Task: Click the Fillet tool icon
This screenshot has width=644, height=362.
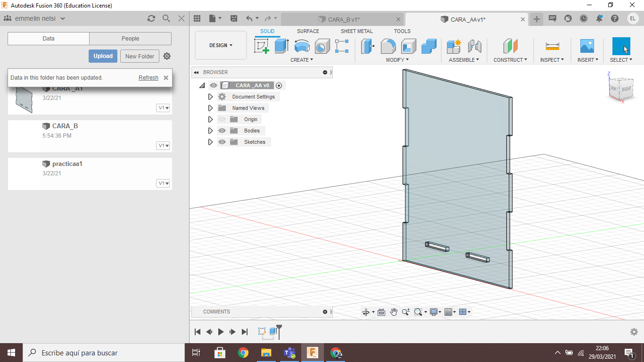Action: point(388,46)
